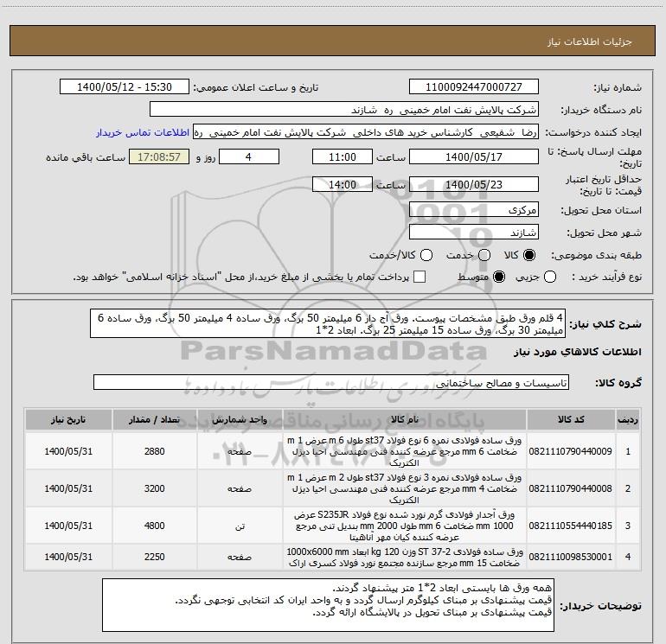Click the announcement date field 1400/05/12 - 15:30

125,87
